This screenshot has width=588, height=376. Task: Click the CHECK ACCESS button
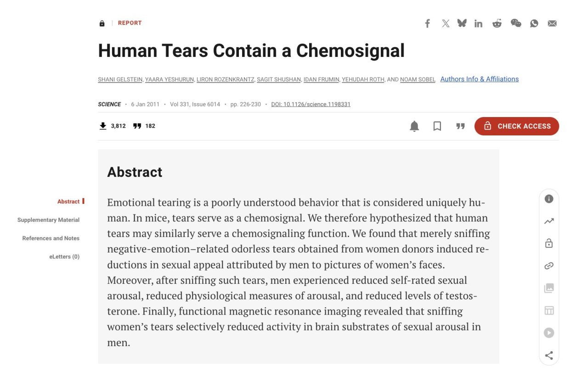[x=517, y=126]
